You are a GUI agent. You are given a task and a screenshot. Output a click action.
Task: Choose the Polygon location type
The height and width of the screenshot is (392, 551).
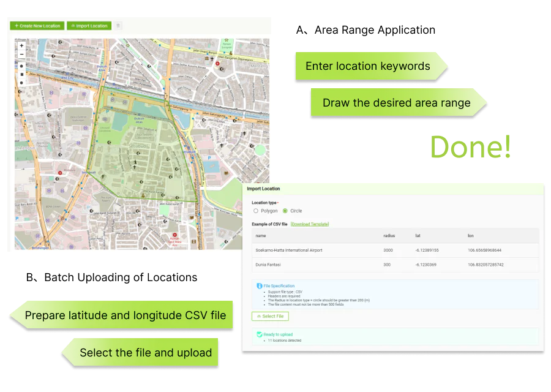(x=256, y=211)
